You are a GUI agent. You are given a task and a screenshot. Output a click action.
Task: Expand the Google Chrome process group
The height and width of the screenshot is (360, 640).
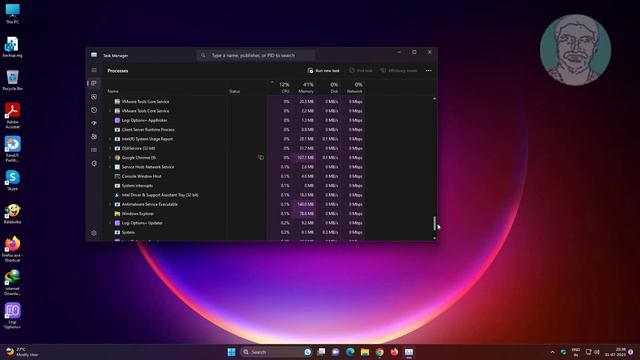point(109,158)
